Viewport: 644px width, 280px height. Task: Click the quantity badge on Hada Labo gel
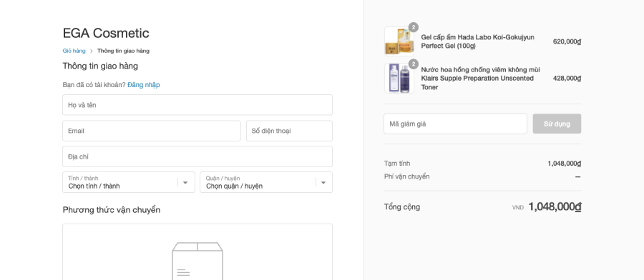click(413, 27)
